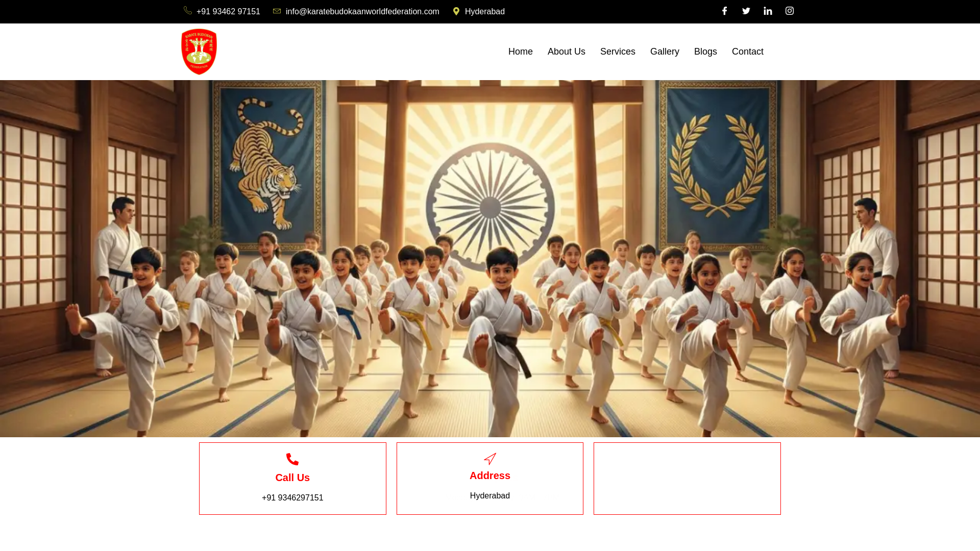The height and width of the screenshot is (551, 980).
Task: Open the Instagram profile icon
Action: coord(790,11)
